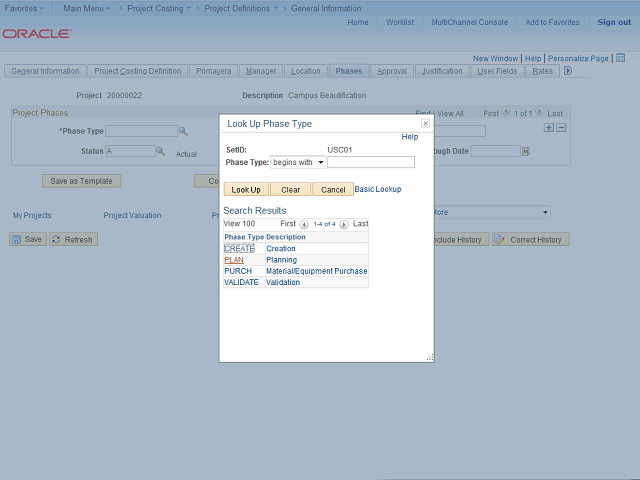The width and height of the screenshot is (640, 480).
Task: Switch to General Information tab
Action: (x=45, y=71)
